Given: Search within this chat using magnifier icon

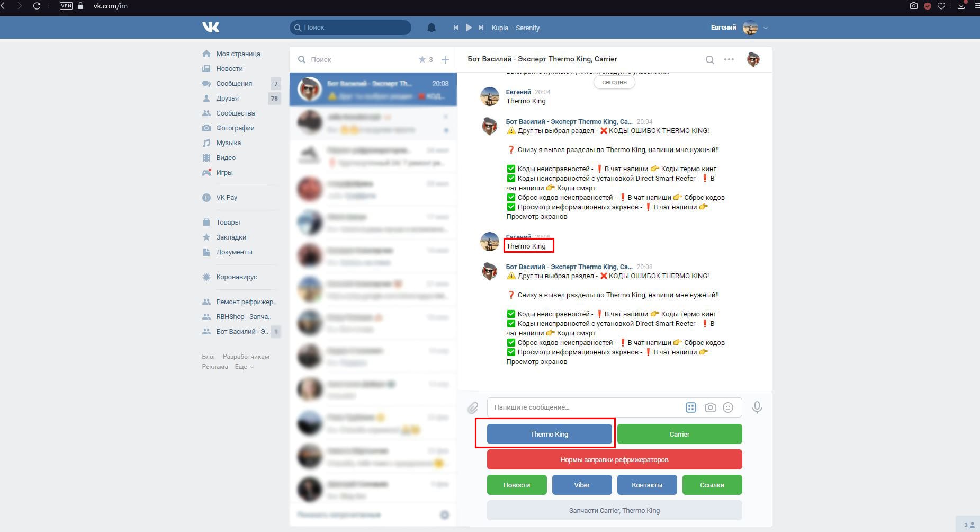Looking at the screenshot, I should tap(710, 59).
